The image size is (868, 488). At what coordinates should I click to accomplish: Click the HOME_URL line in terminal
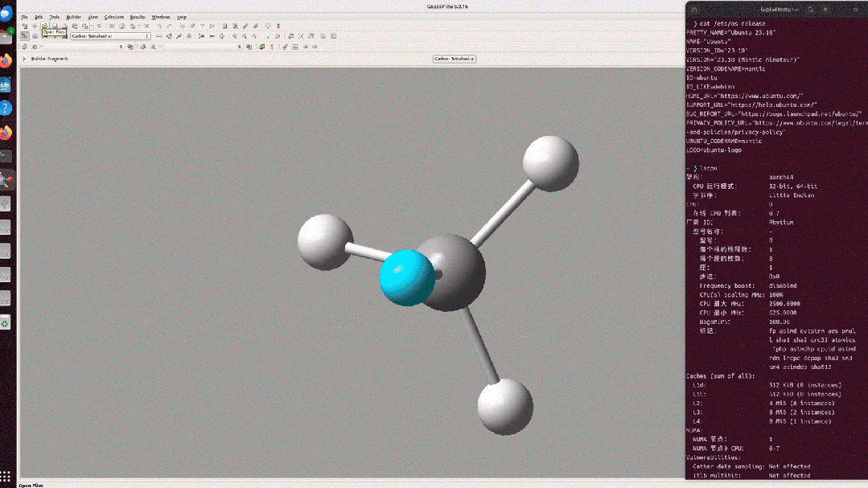[x=745, y=96]
